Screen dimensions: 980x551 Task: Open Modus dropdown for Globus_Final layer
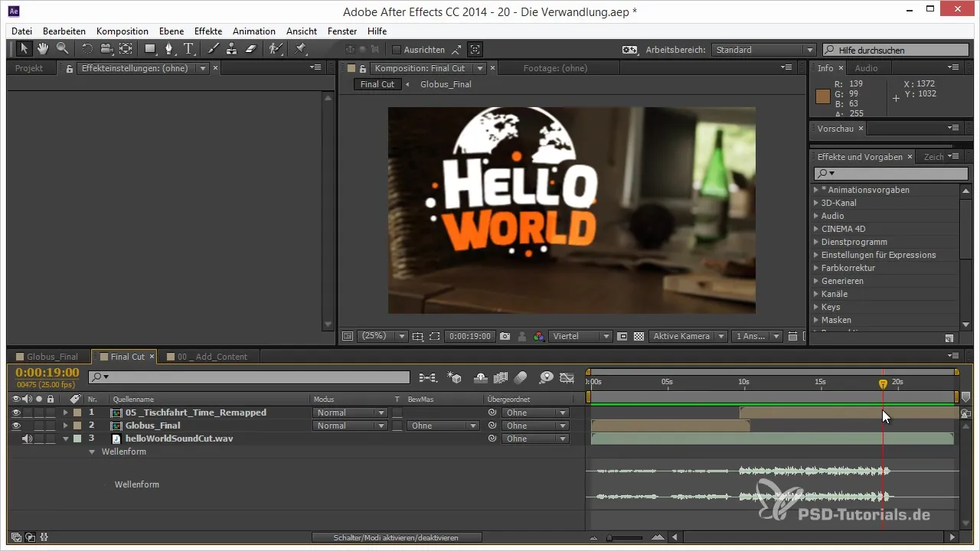pos(349,425)
